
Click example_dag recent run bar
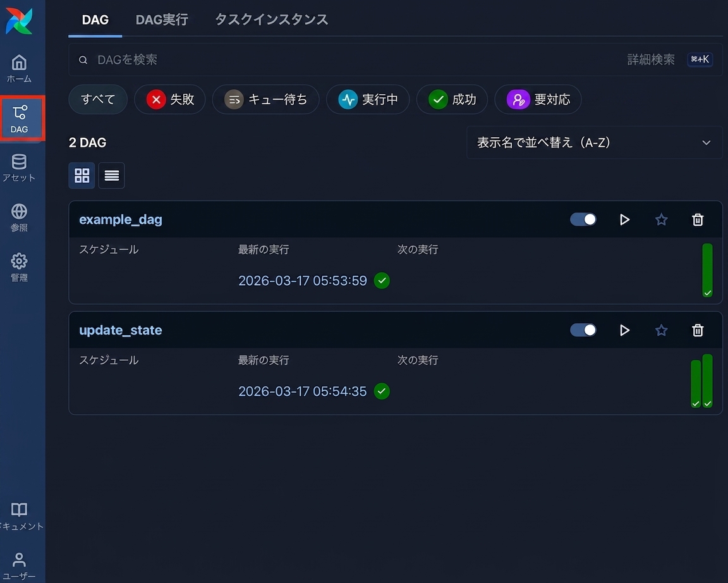(x=707, y=271)
